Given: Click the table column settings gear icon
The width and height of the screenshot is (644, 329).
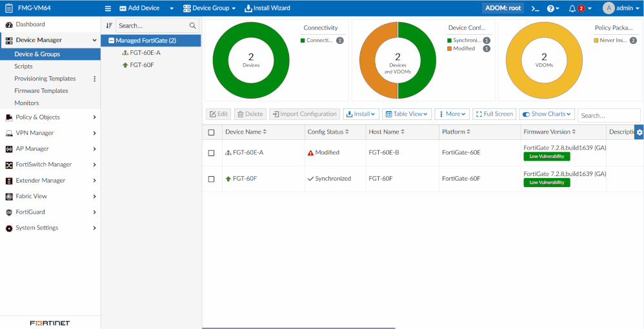Looking at the screenshot, I should click(x=639, y=132).
